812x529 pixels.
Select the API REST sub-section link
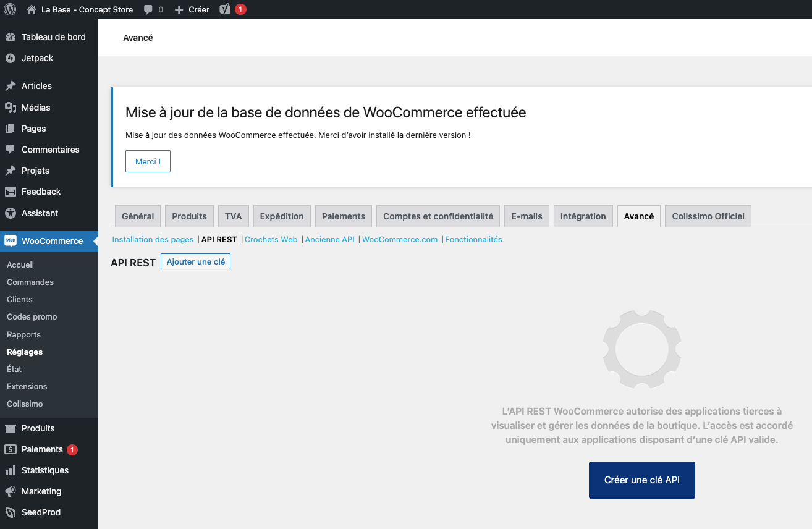(219, 239)
